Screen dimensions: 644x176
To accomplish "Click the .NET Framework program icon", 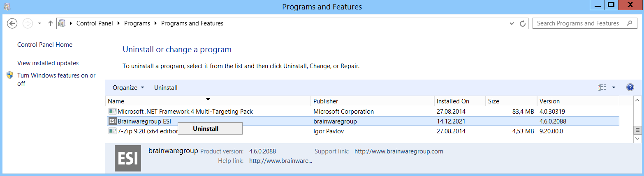I will coord(112,111).
